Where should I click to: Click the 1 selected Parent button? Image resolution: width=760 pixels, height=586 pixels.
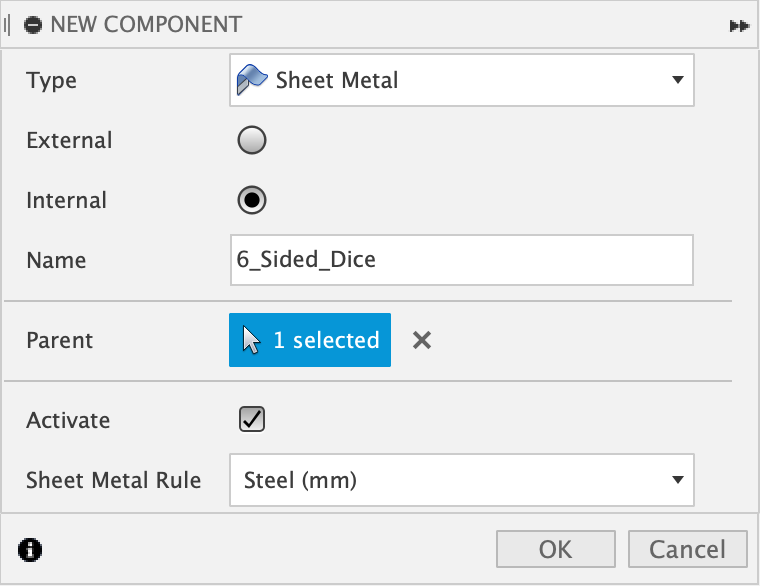[310, 340]
